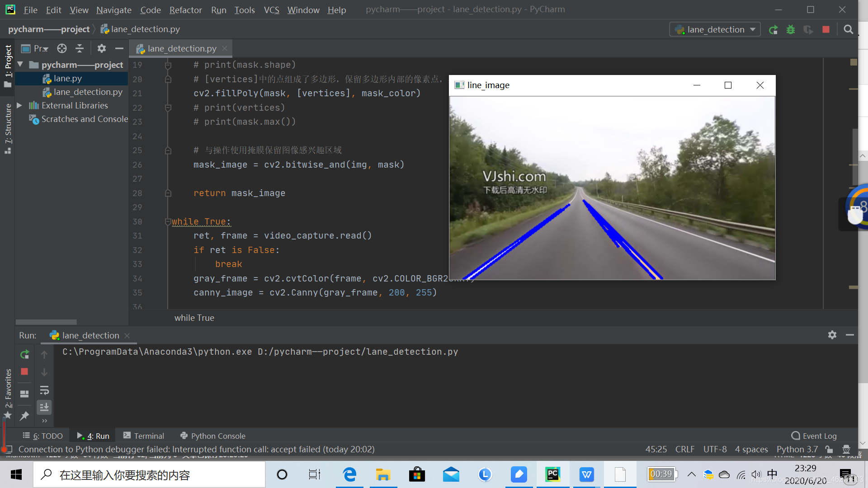Click the locate/scroll-from-source target icon
Viewport: 868px width, 488px height.
(62, 48)
